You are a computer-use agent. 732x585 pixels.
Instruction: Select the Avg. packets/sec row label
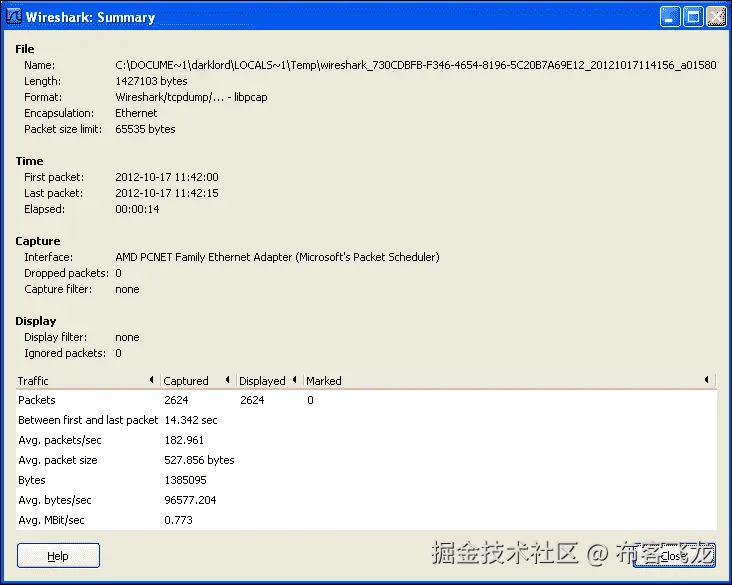click(x=60, y=440)
